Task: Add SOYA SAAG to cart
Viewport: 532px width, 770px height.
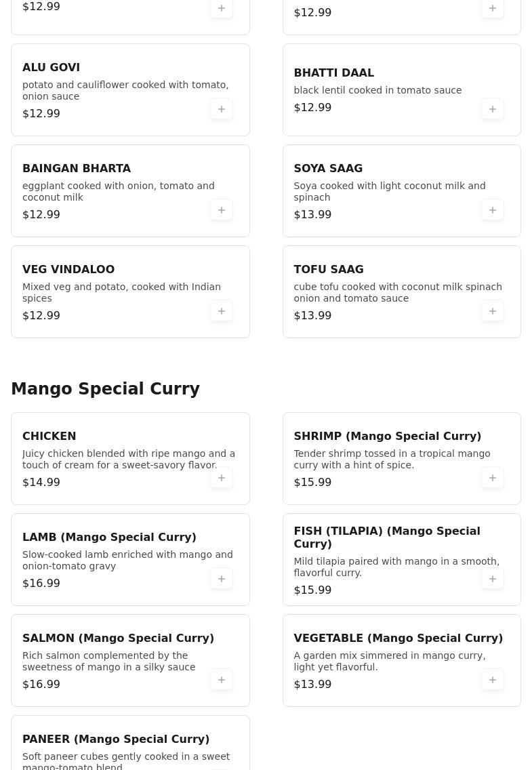Action: pos(492,210)
